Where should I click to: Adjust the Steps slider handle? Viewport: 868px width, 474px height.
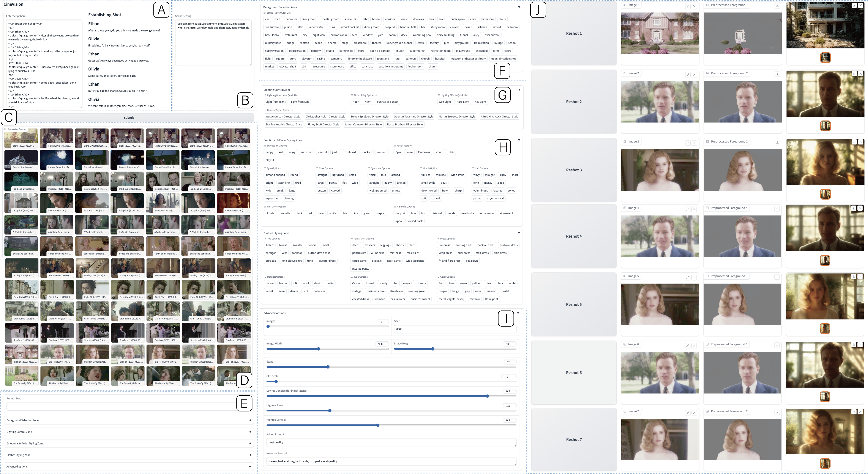[328, 367]
